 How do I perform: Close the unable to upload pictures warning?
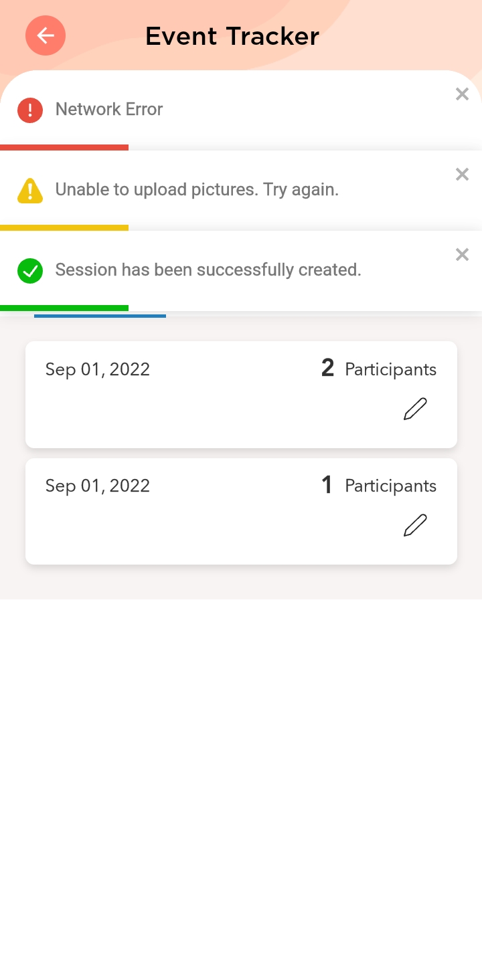point(462,175)
